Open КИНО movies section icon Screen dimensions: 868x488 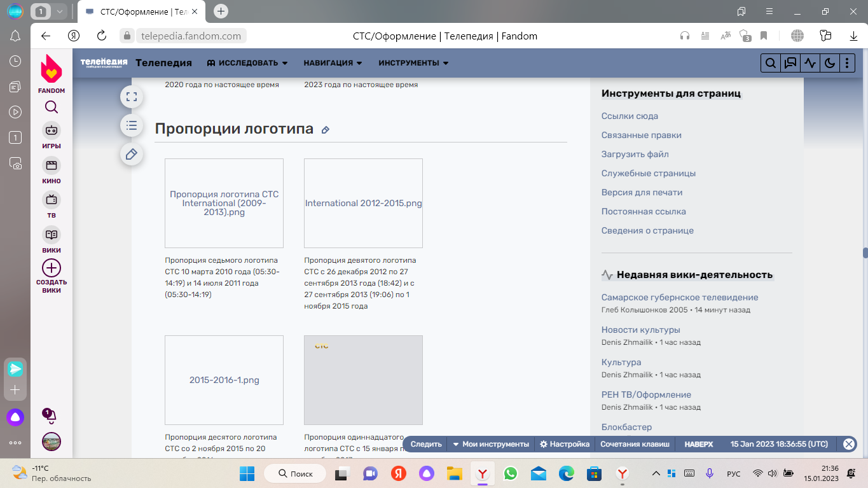pos(52,165)
